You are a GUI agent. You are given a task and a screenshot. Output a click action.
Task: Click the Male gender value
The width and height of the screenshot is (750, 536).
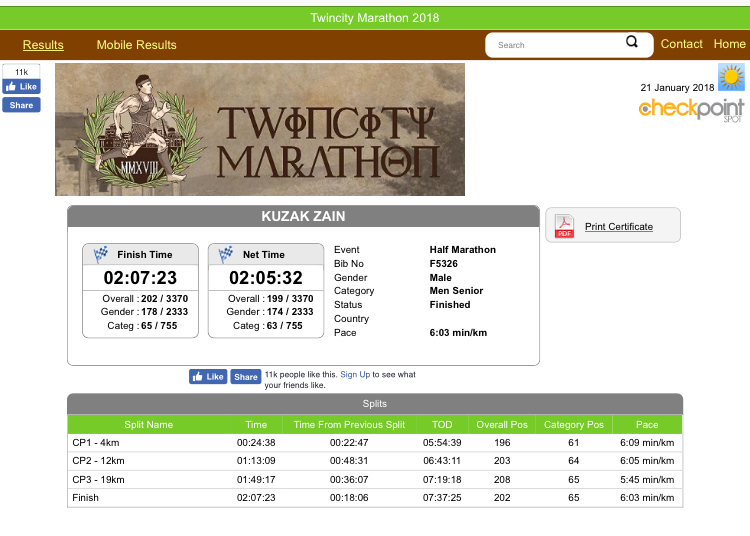(441, 278)
